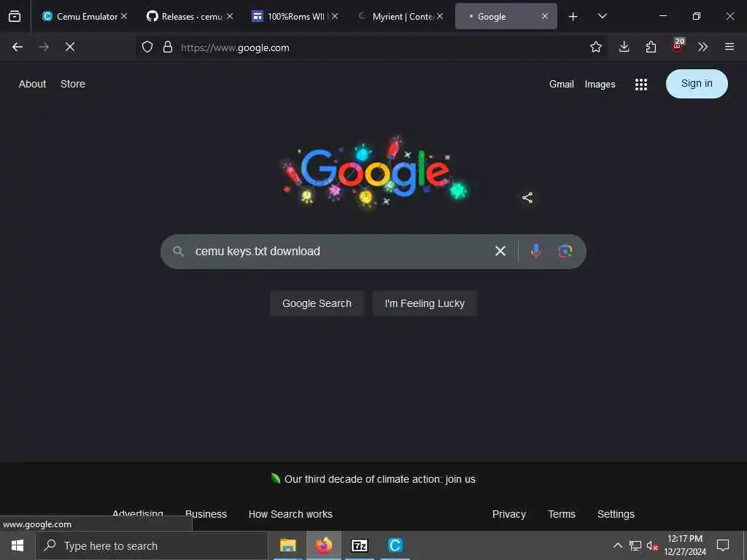The width and height of the screenshot is (747, 560).
Task: Open the Google Store link
Action: coord(73,84)
